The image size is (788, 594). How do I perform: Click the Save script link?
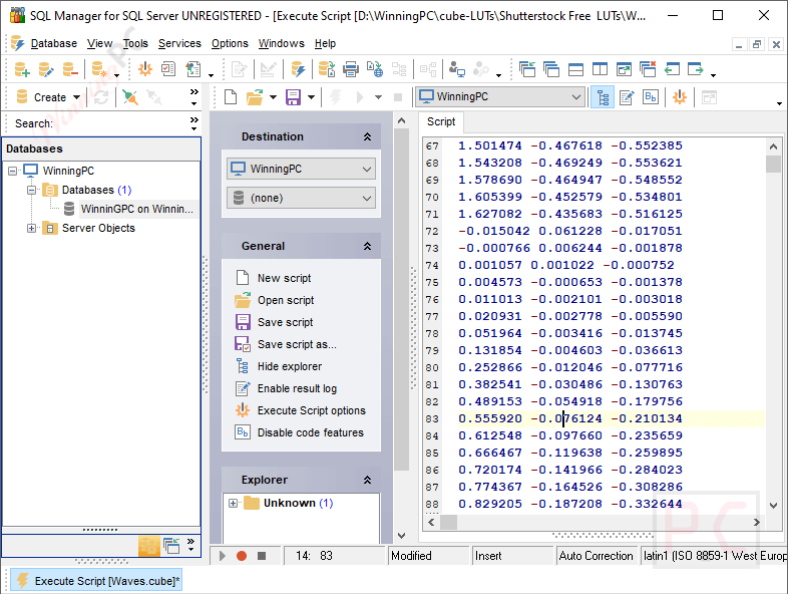point(285,322)
